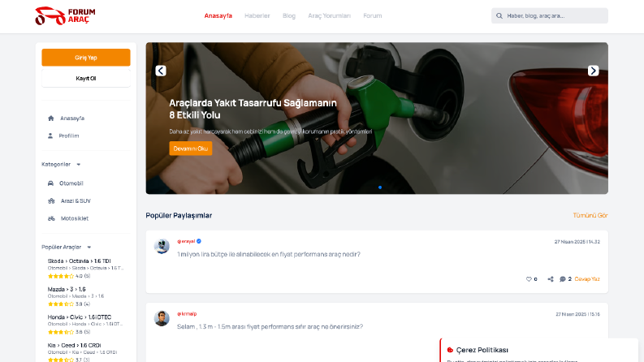The image size is (644, 362).
Task: Like the post by @erayal
Action: tap(529, 279)
